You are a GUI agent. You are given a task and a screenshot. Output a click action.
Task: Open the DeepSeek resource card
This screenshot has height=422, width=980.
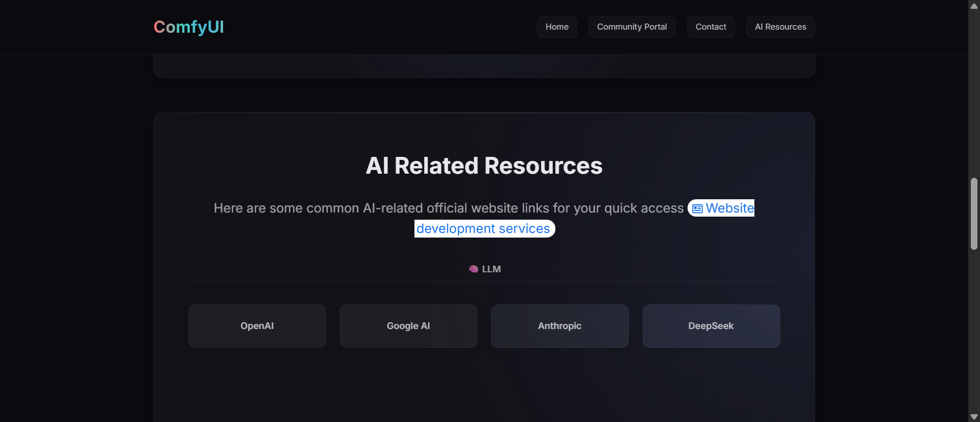[711, 326]
